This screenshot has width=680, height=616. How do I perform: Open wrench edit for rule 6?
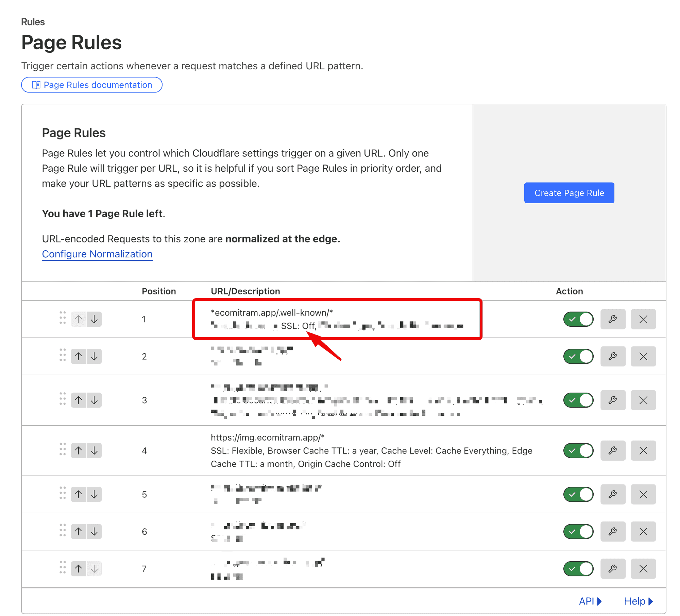click(613, 531)
